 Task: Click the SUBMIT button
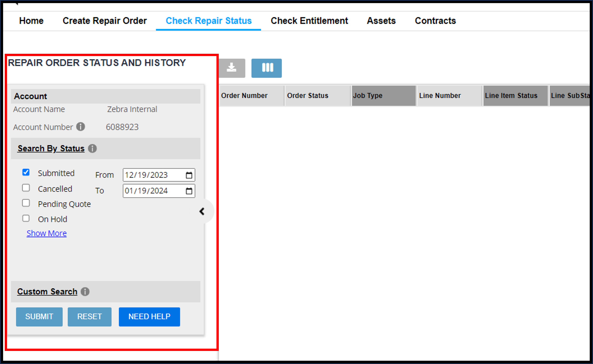(39, 317)
